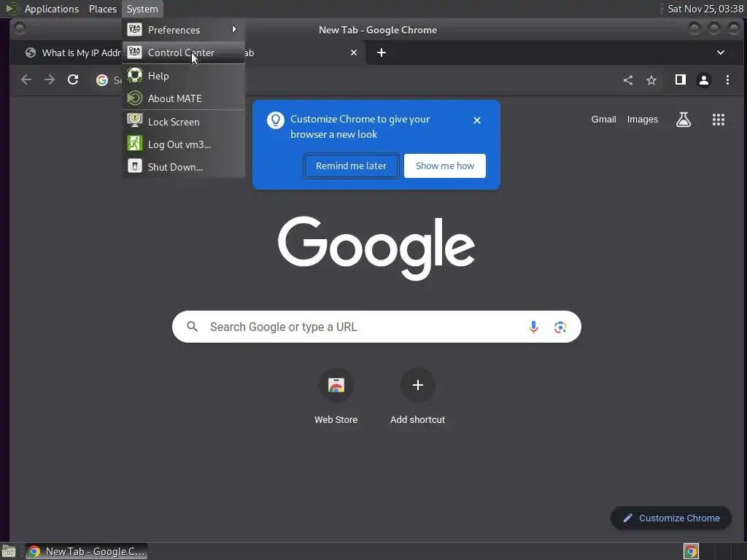The height and width of the screenshot is (560, 747).
Task: Click Remind me later button
Action: (351, 166)
